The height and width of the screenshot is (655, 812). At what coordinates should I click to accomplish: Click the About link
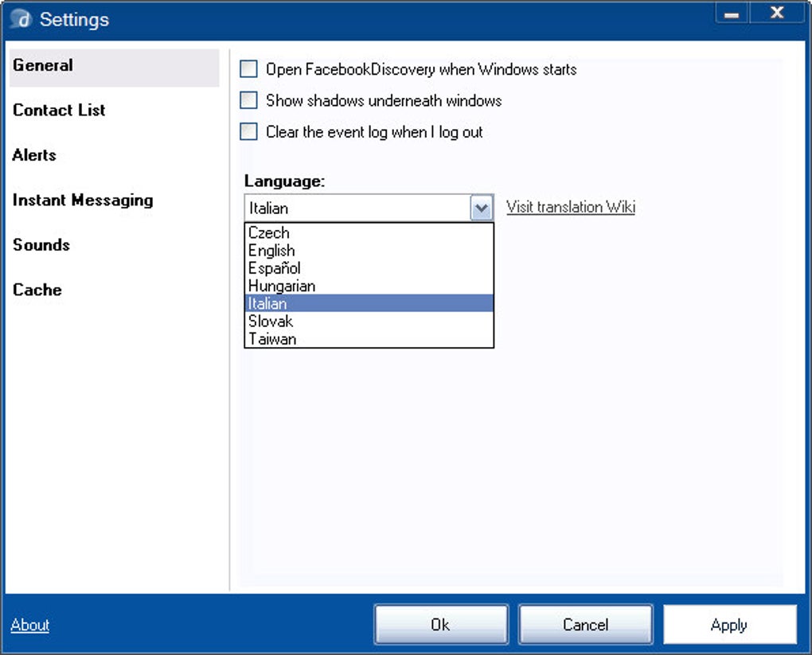point(30,625)
